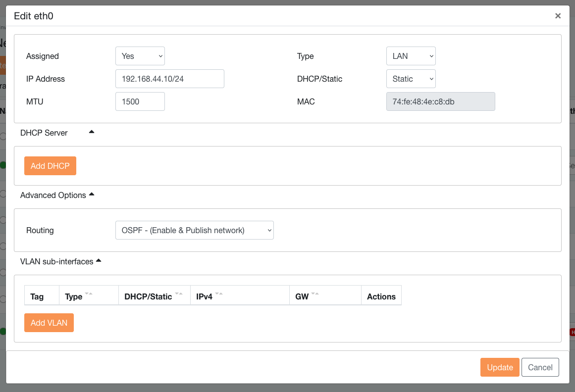This screenshot has width=575, height=392.
Task: Sort the VLAN table by GW
Action: 314,295
